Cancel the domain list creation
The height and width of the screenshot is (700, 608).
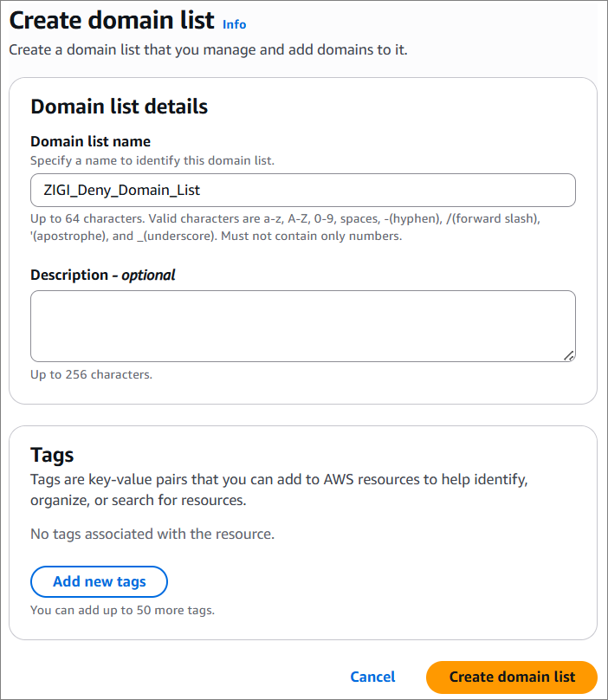click(x=372, y=677)
